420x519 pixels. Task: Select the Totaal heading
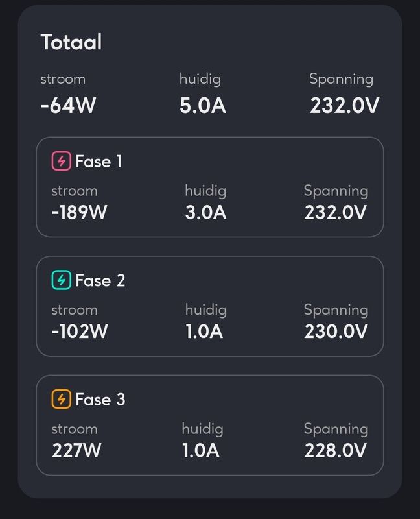pos(71,43)
